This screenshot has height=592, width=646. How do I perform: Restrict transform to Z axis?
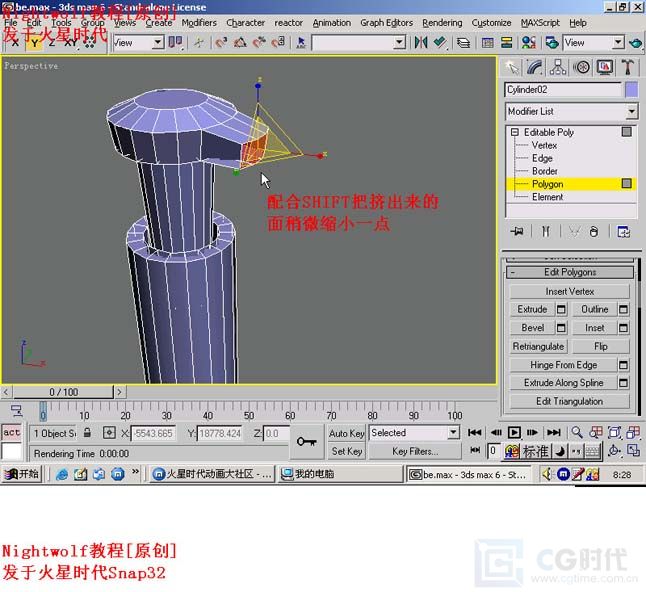point(51,42)
